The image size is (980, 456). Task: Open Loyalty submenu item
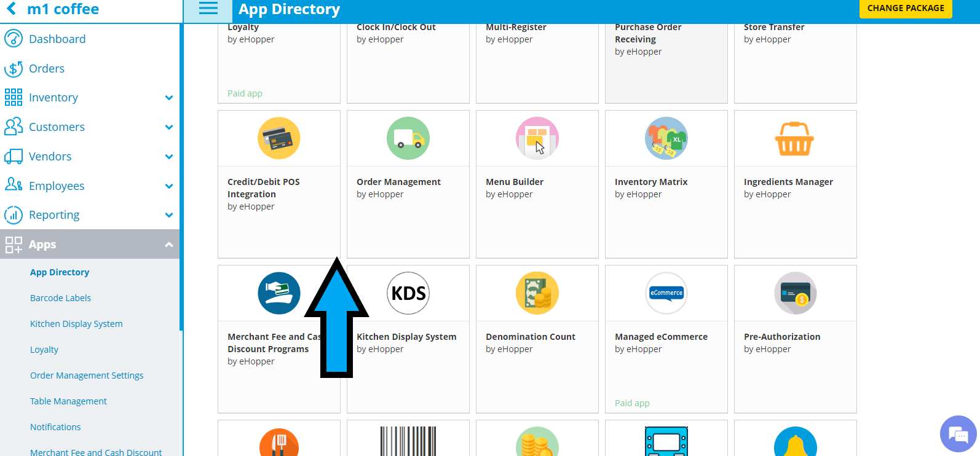[44, 350]
